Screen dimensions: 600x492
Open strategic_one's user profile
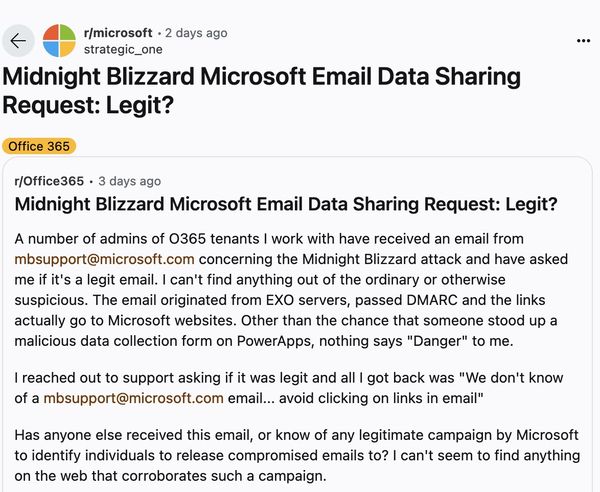tap(123, 48)
